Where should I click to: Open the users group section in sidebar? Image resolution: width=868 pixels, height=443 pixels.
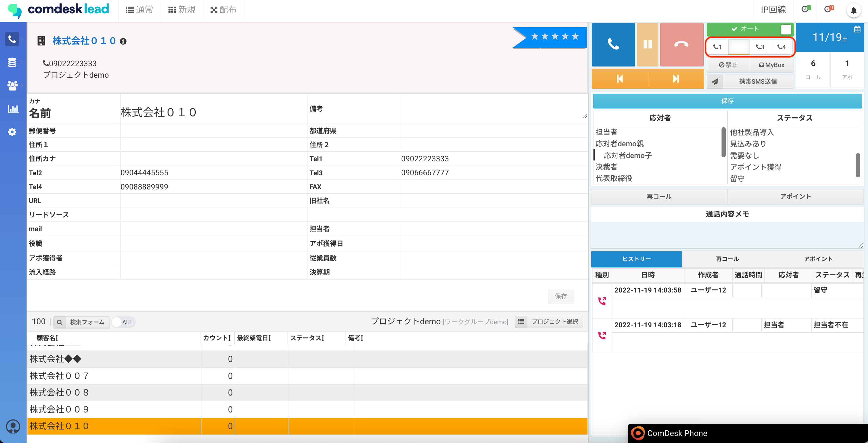(12, 86)
